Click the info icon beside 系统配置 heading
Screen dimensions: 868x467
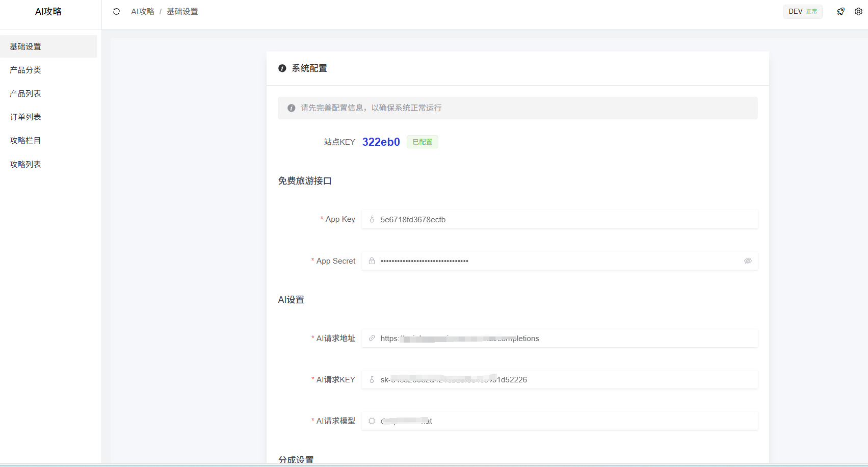(282, 68)
